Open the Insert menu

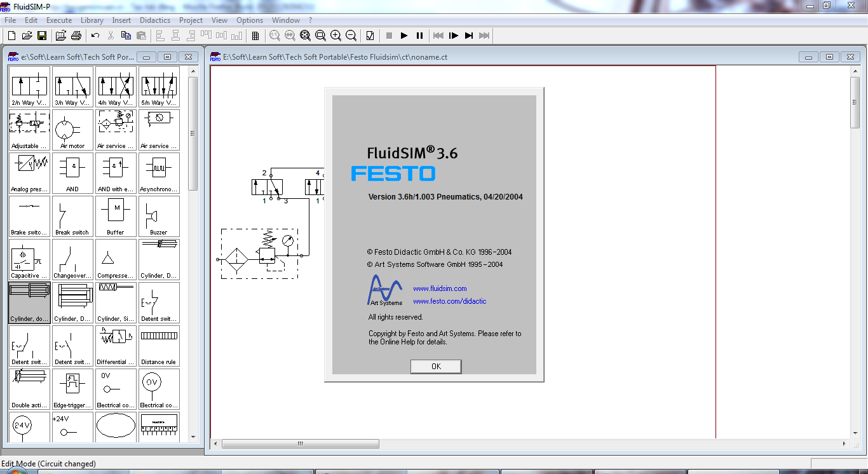click(x=121, y=20)
